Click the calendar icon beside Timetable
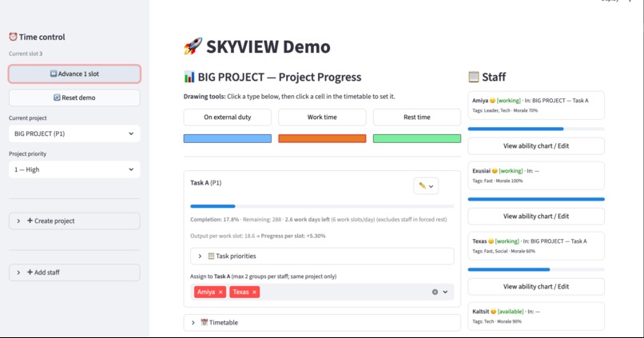 [x=204, y=322]
